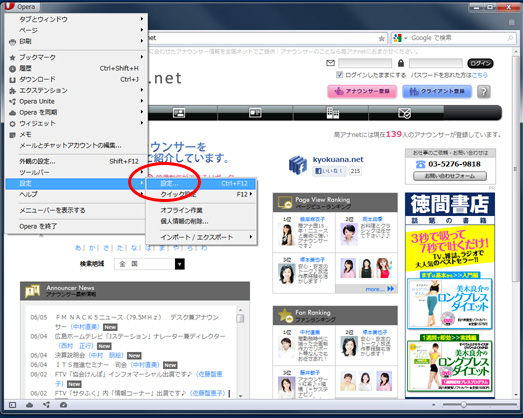Click the ログイン button
This screenshot has height=418, width=523.
pyautogui.click(x=480, y=63)
